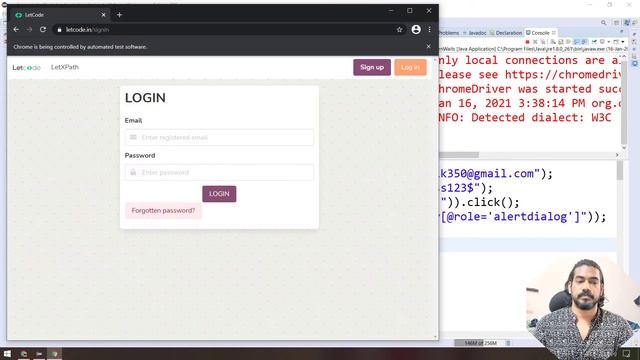This screenshot has height=360, width=640.
Task: Focus the Email input field
Action: (x=219, y=138)
